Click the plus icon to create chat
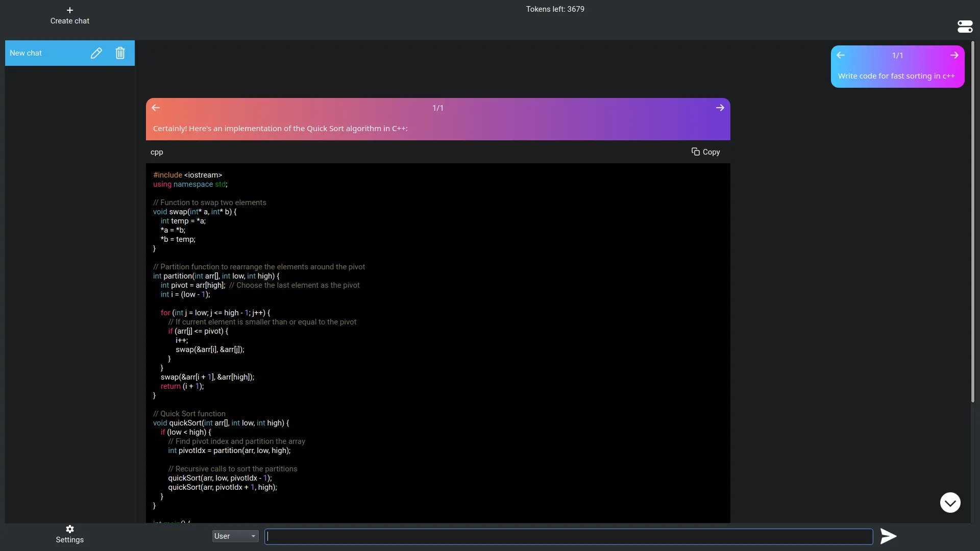 70,10
